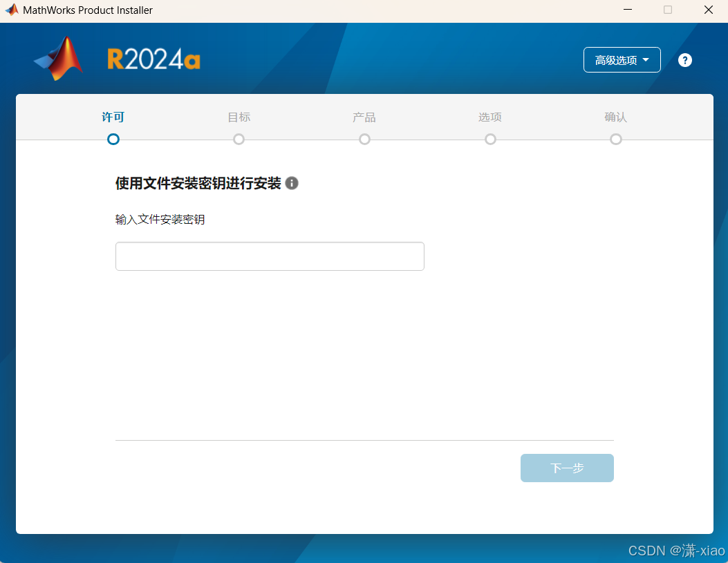Viewport: 728px width, 563px height.
Task: Click the 输入文件安装密钥 label
Action: click(160, 220)
